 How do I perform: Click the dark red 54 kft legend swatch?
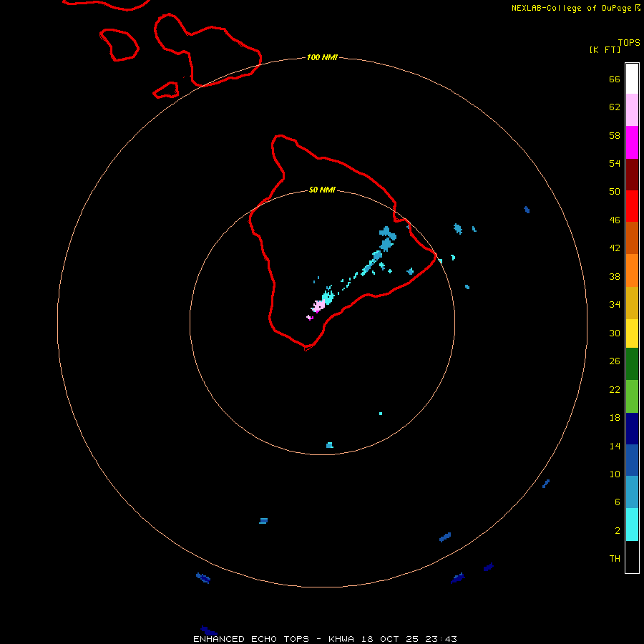coord(632,174)
